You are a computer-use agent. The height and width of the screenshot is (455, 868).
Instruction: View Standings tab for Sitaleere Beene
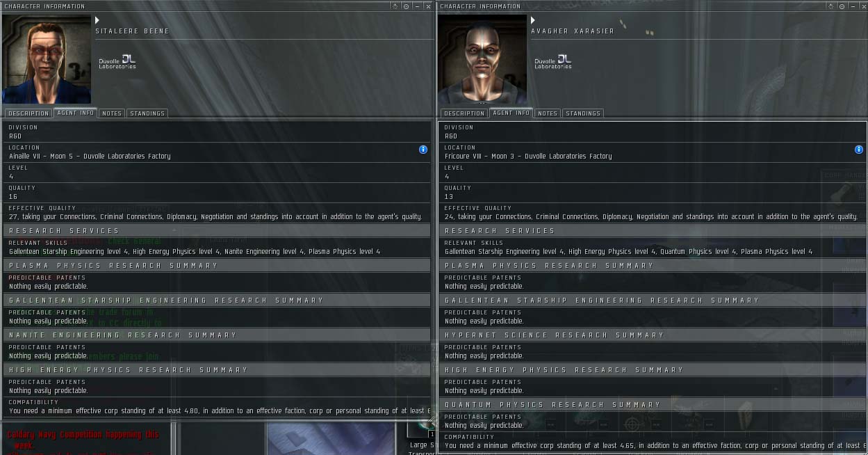147,113
